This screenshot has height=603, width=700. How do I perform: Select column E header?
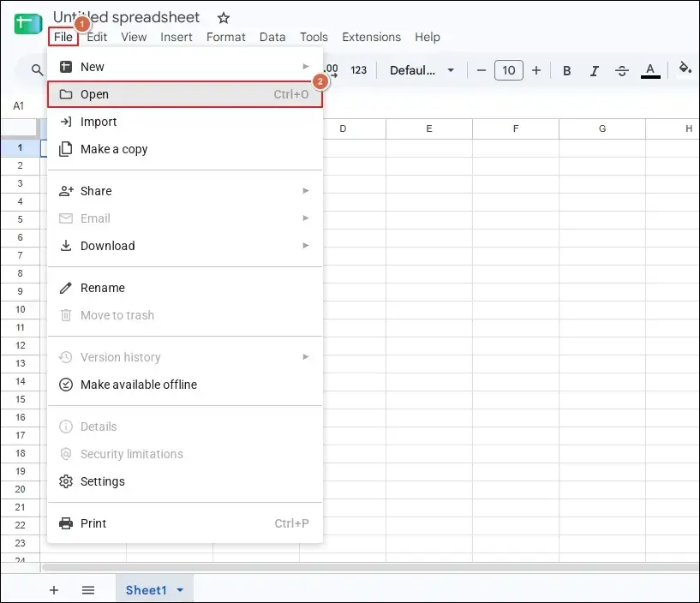pos(429,128)
